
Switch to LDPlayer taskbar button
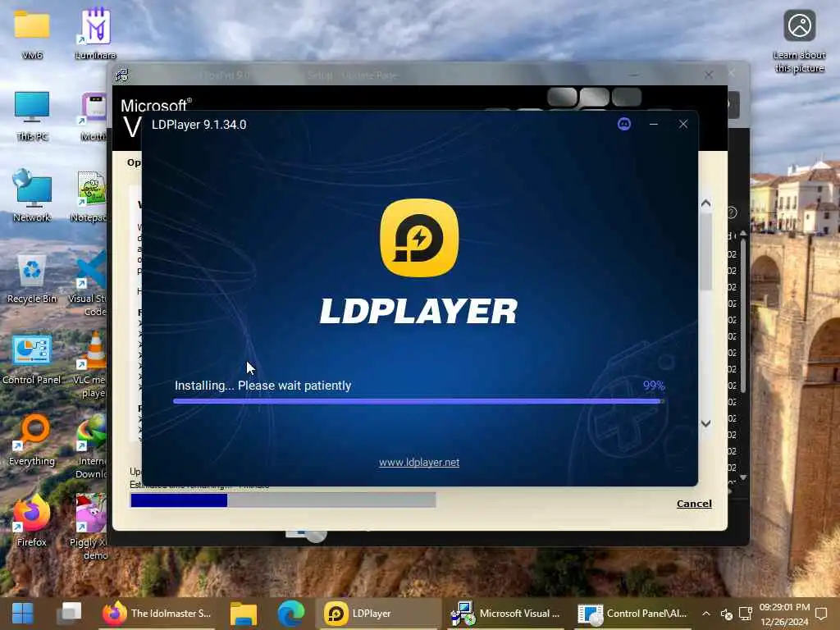pyautogui.click(x=381, y=614)
